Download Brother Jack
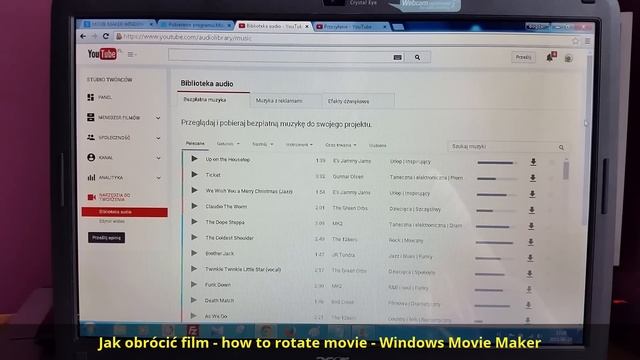Screen dimensions: 640x360 point(530,258)
